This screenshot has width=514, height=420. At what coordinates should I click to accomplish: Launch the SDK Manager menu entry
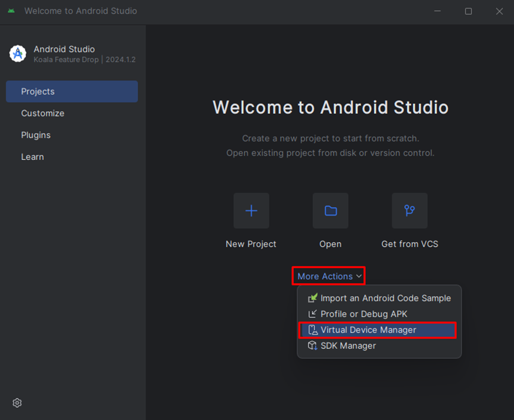(x=379, y=346)
